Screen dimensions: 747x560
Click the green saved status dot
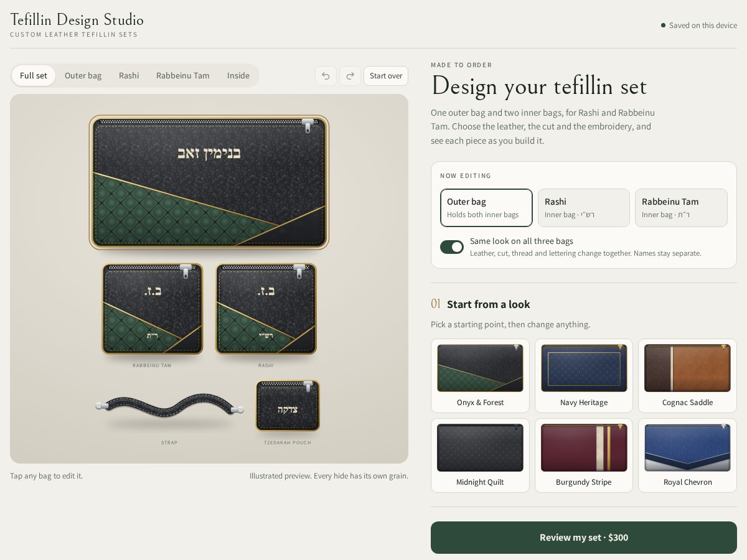pyautogui.click(x=664, y=26)
